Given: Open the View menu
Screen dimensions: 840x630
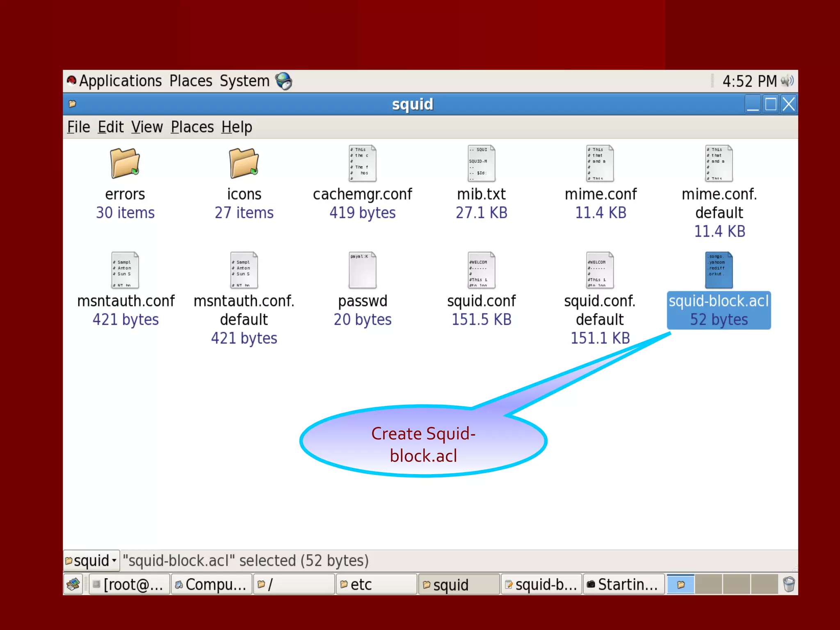Looking at the screenshot, I should pyautogui.click(x=147, y=127).
